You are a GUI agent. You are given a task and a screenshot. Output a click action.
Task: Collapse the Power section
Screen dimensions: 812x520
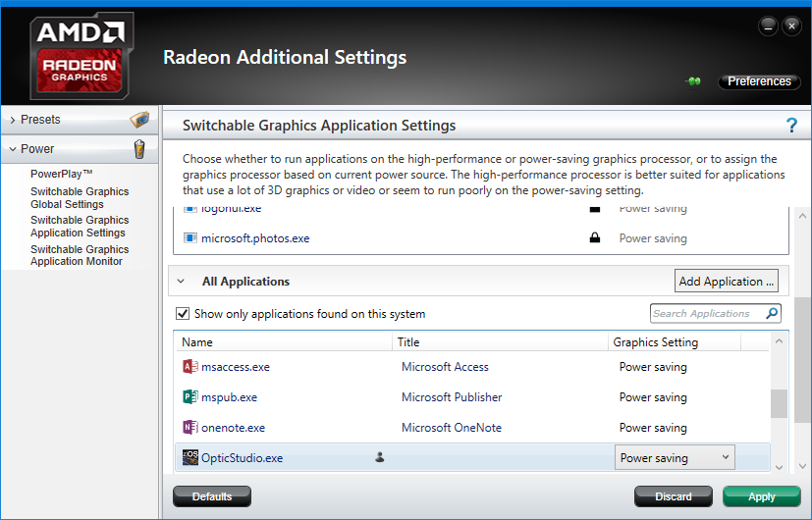(13, 149)
